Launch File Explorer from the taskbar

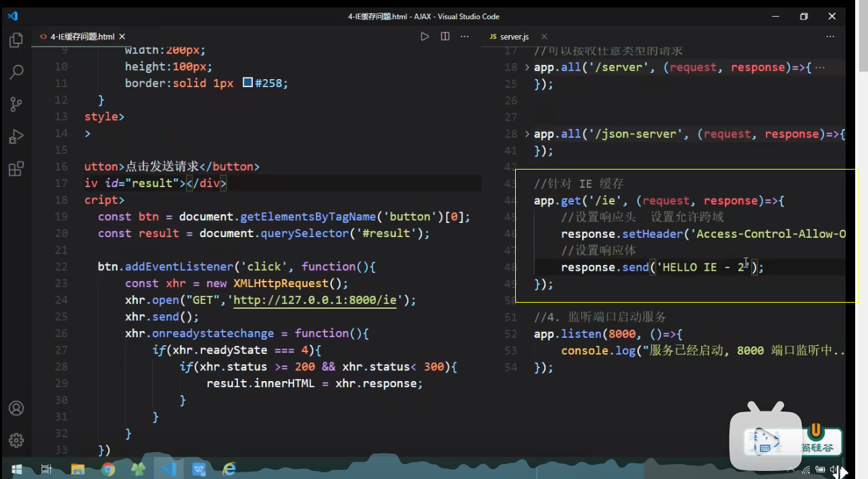(x=78, y=469)
